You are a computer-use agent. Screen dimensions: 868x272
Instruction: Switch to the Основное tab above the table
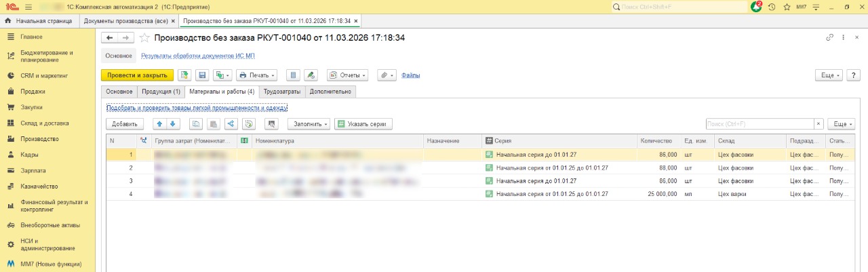click(x=119, y=92)
